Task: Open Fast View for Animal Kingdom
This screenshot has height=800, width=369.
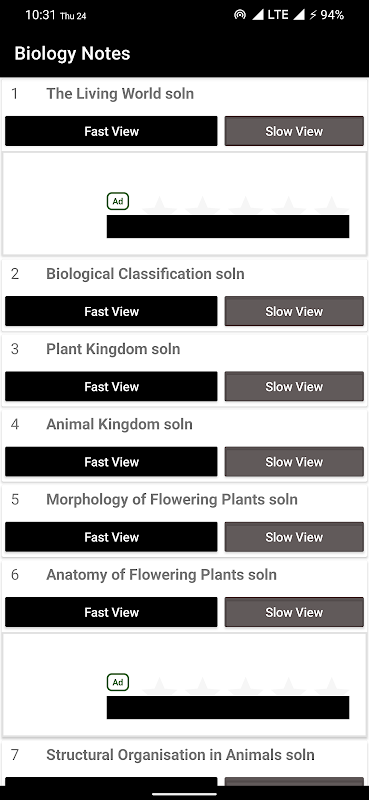Action: click(x=111, y=462)
